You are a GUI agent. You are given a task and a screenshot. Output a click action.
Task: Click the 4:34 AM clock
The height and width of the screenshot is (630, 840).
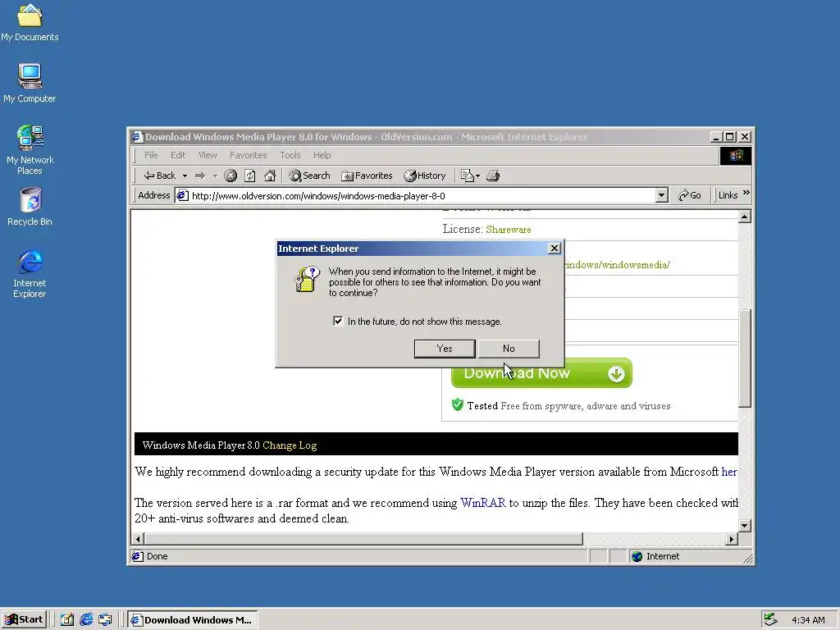(808, 620)
